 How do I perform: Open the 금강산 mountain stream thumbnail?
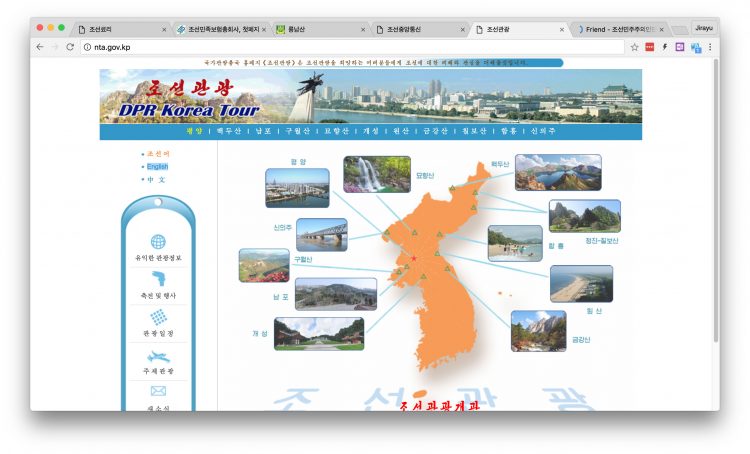539,331
